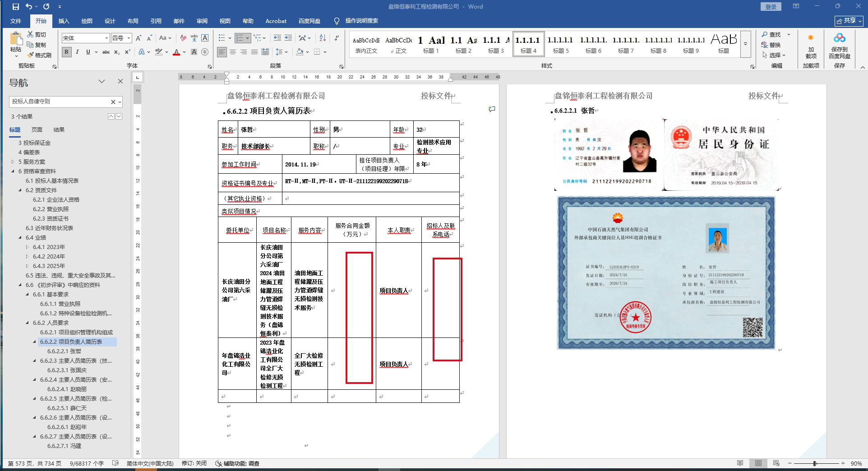This screenshot has width=868, height=471.
Task: Cut the selection with 剪切
Action: [37, 34]
